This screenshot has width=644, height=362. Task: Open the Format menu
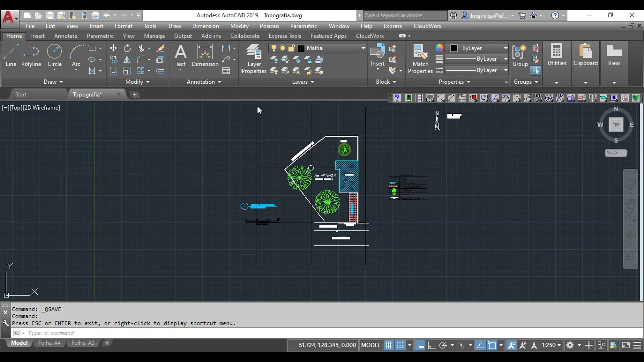123,26
